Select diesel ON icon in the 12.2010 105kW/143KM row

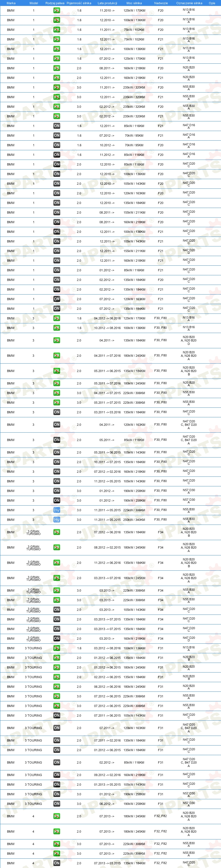pos(57,184)
